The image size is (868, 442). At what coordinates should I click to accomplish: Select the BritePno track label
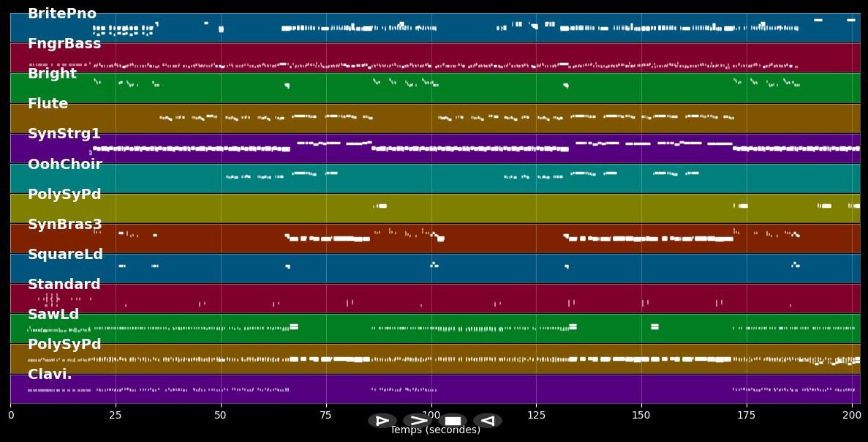click(62, 14)
